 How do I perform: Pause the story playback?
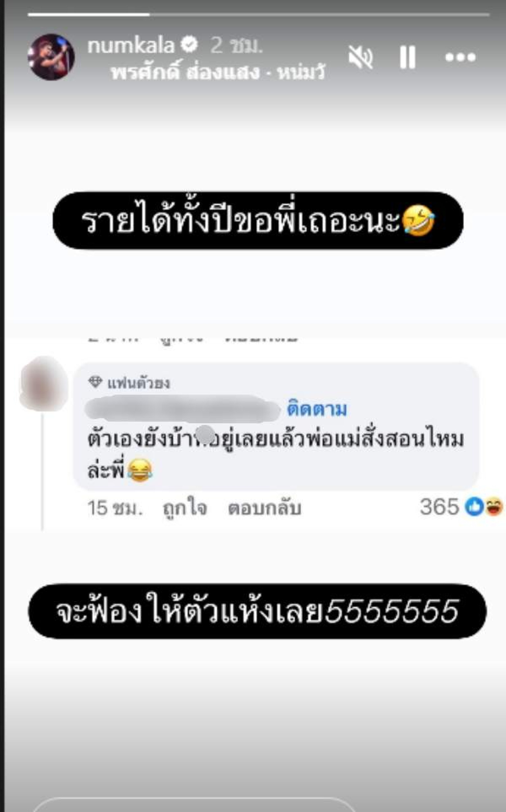(408, 57)
